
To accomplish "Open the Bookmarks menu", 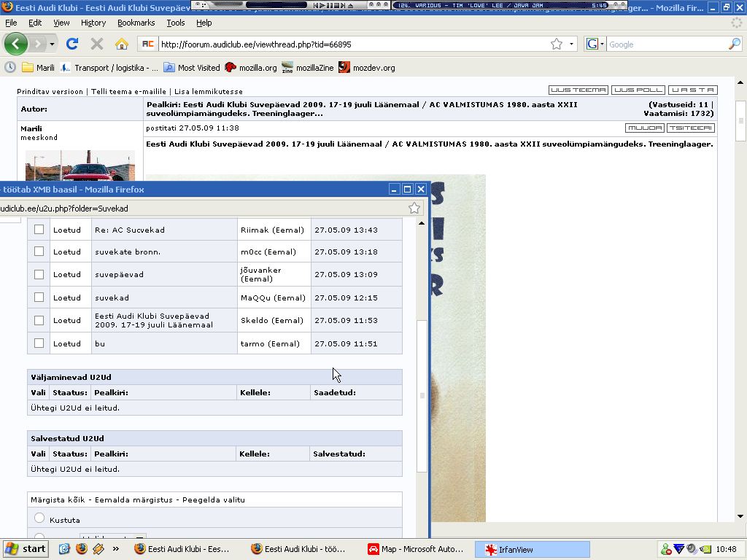I will coord(136,23).
